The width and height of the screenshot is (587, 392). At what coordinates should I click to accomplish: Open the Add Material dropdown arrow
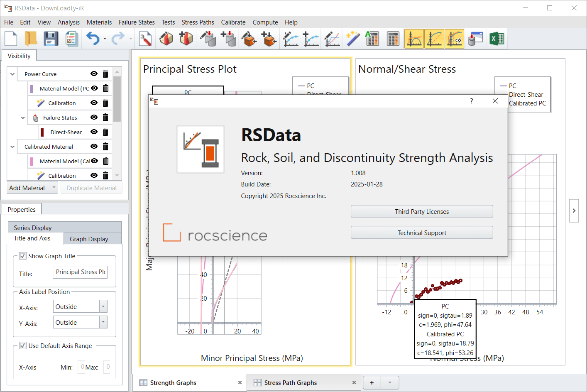point(54,187)
